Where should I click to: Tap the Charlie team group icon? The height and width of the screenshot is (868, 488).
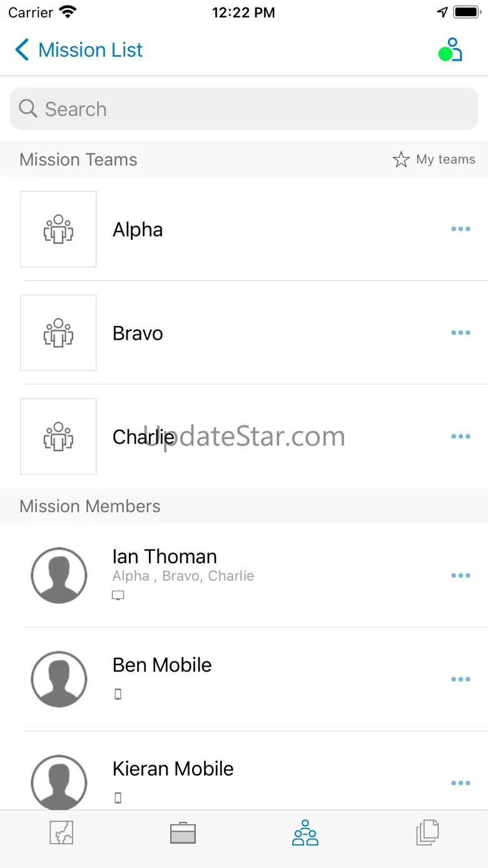tap(58, 437)
